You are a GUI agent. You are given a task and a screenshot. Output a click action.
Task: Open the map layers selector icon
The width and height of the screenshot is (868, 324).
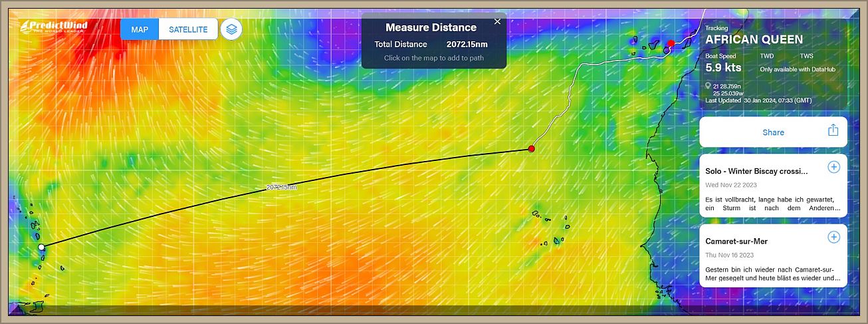point(231,29)
